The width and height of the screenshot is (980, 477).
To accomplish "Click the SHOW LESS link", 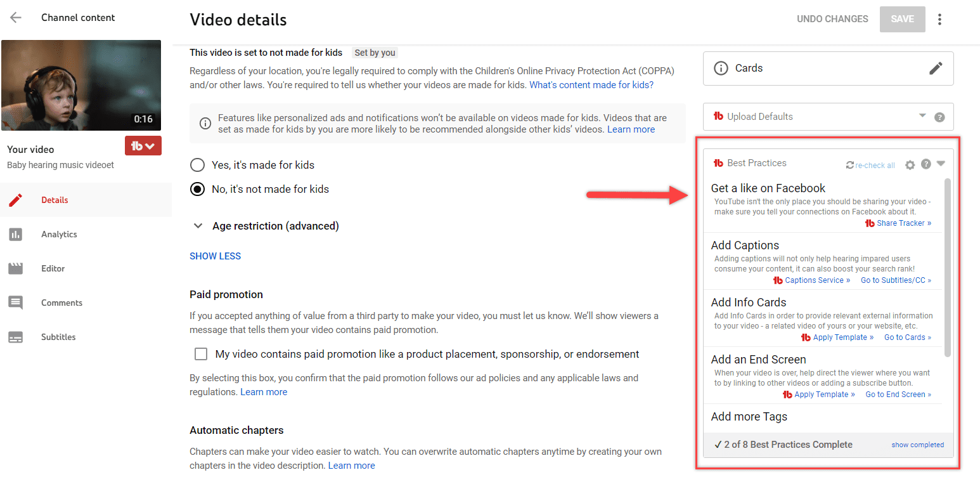I will (x=216, y=256).
